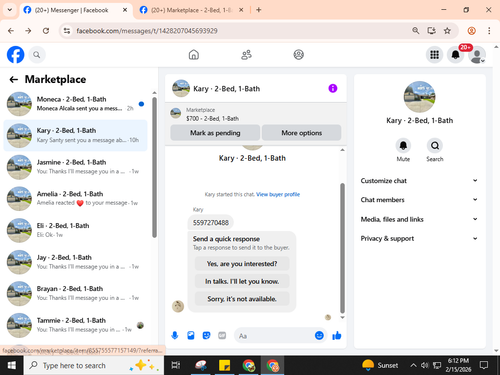
Task: Open conversation information purple icon
Action: 333,88
